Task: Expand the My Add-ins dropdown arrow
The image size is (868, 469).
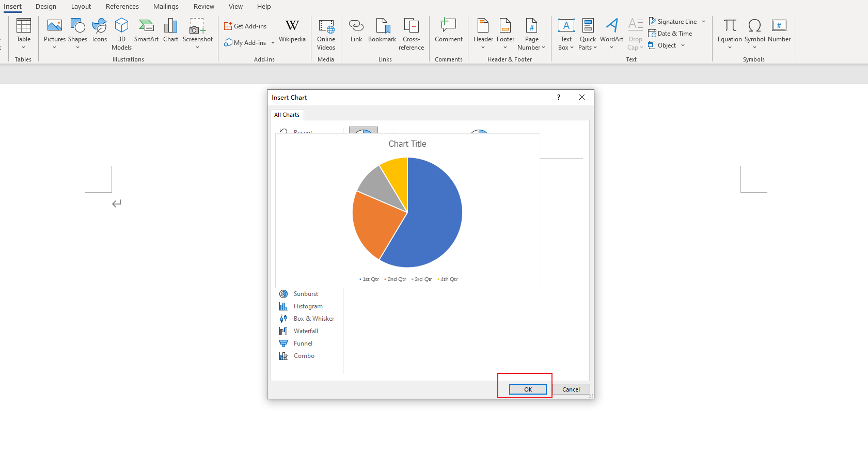Action: pos(273,42)
